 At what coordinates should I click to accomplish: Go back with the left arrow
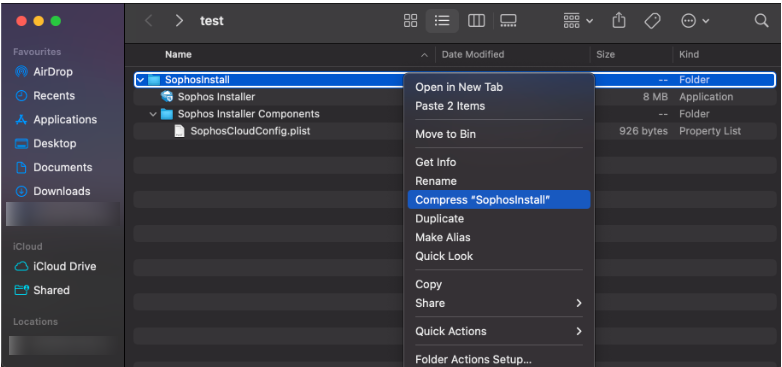(148, 20)
